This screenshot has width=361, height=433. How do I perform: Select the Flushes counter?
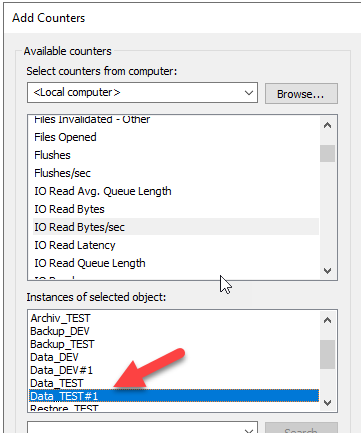click(52, 155)
